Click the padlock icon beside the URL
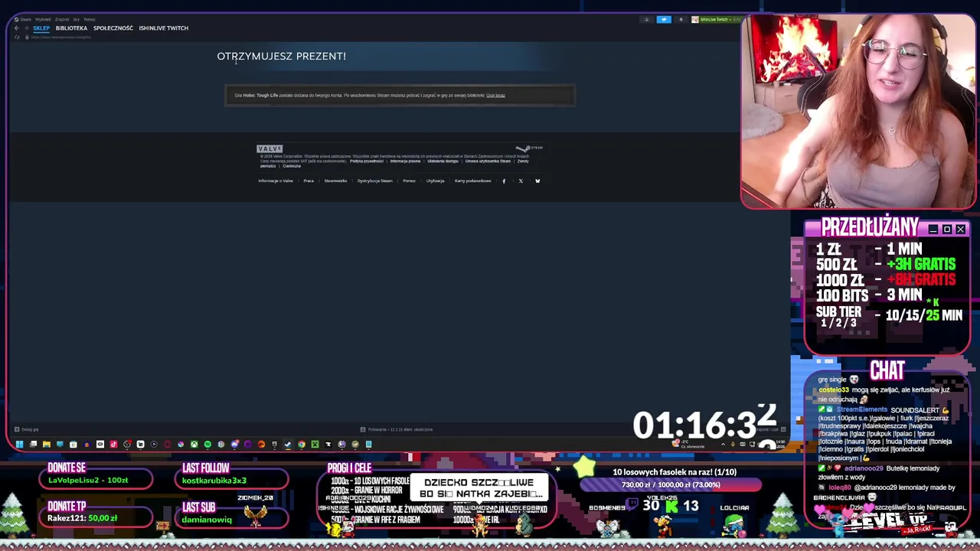This screenshot has height=551, width=980. point(27,37)
